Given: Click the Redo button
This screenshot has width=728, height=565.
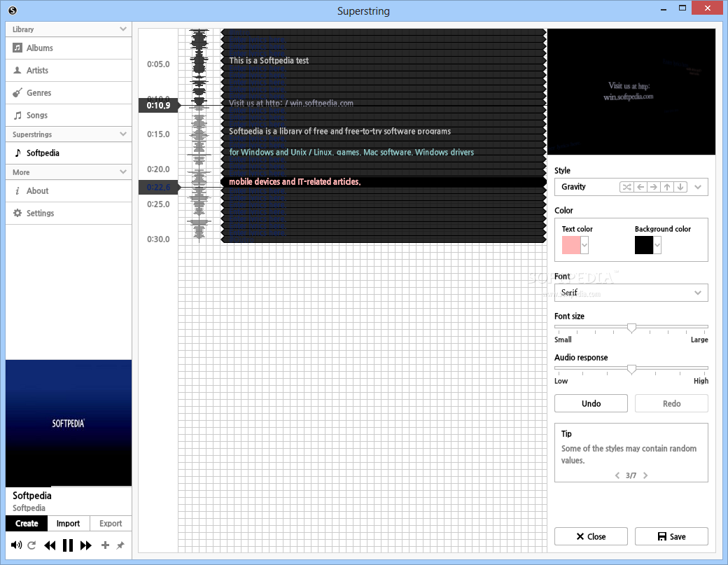Looking at the screenshot, I should 671,403.
